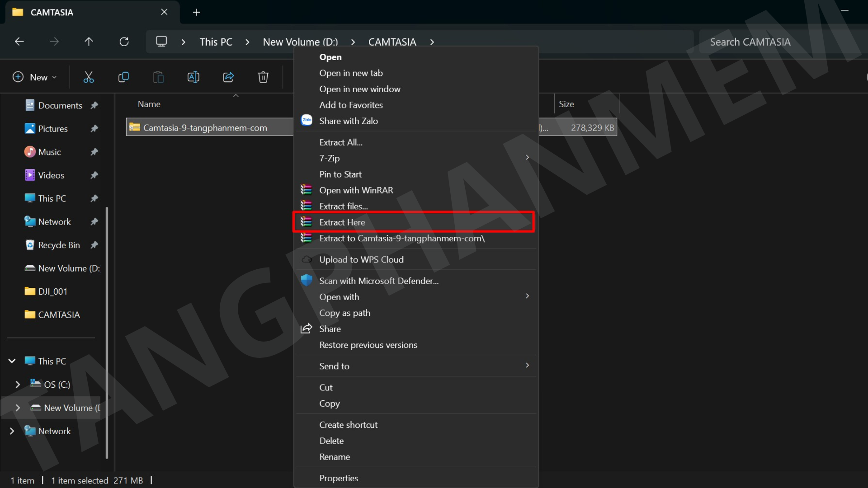
Task: Open a new File Explorer tab
Action: (196, 12)
